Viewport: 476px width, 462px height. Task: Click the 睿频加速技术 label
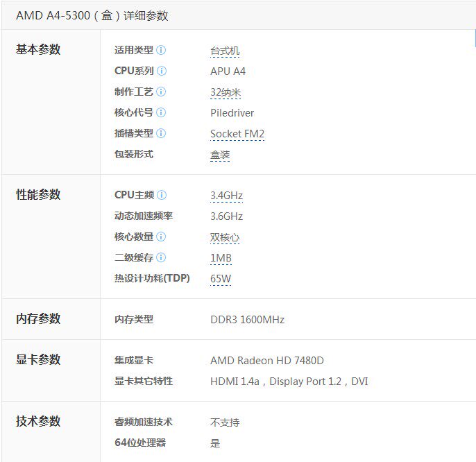[144, 422]
